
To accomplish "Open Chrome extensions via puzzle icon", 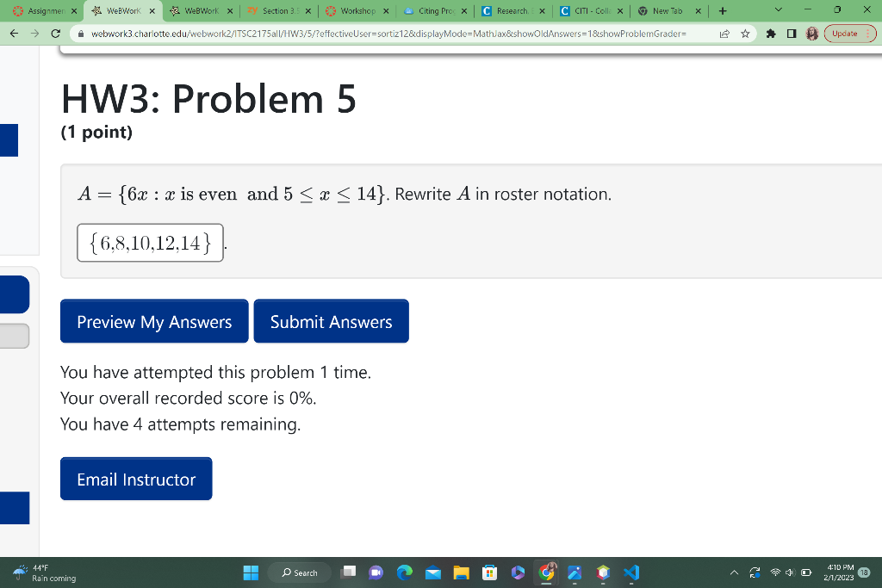I will pyautogui.click(x=768, y=33).
